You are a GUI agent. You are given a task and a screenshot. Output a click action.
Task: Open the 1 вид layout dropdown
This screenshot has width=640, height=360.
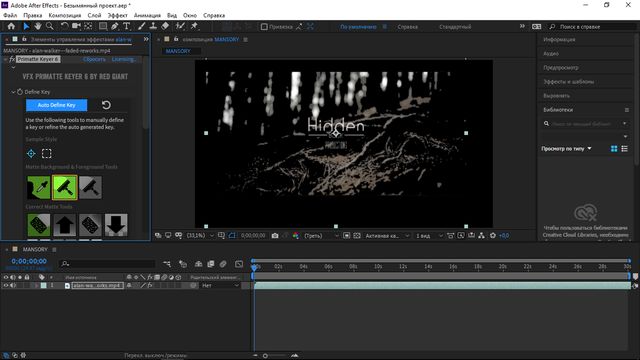(x=429, y=236)
